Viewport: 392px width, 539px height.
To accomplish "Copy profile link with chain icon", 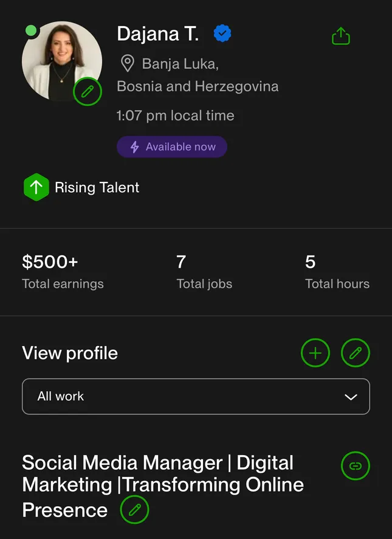I will coord(356,466).
